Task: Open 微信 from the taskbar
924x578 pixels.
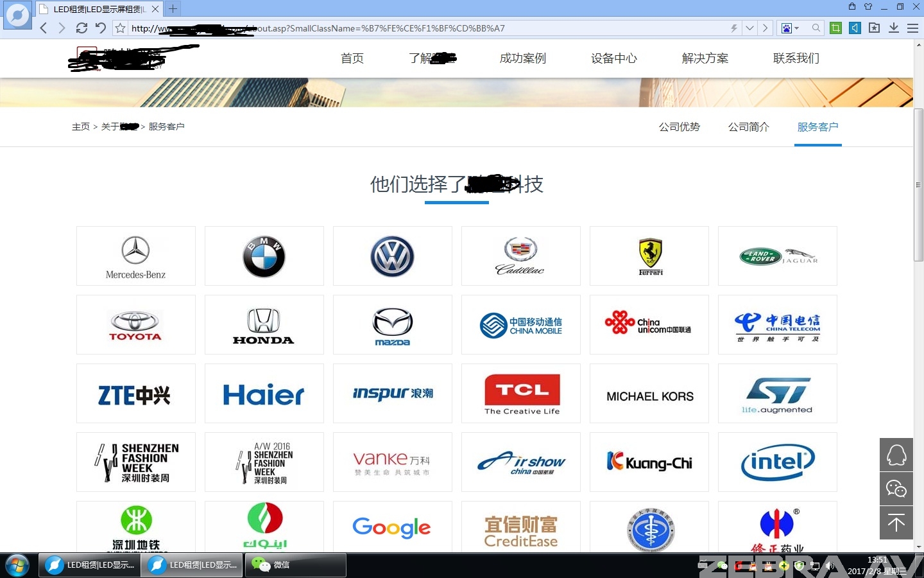Action: point(296,565)
